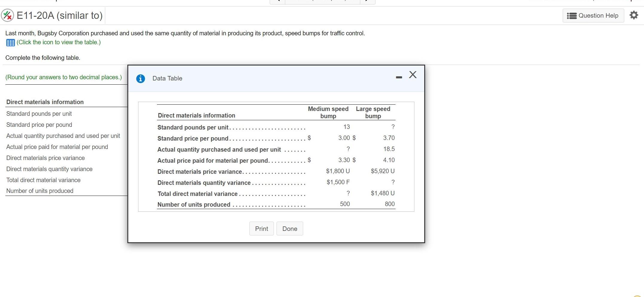Click the Data Table dialog title
644x297 pixels.
point(167,78)
